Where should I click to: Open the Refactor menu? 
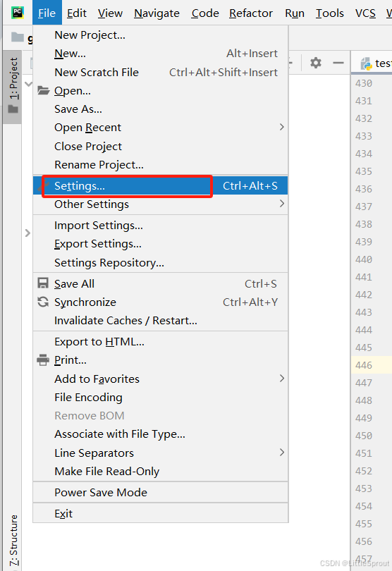point(251,13)
